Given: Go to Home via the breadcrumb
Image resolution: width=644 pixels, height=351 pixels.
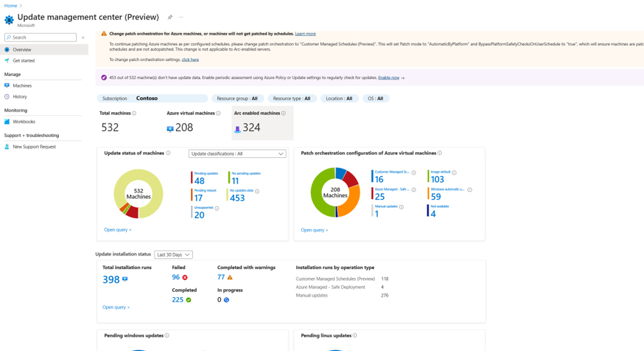Looking at the screenshot, I should pyautogui.click(x=11, y=5).
